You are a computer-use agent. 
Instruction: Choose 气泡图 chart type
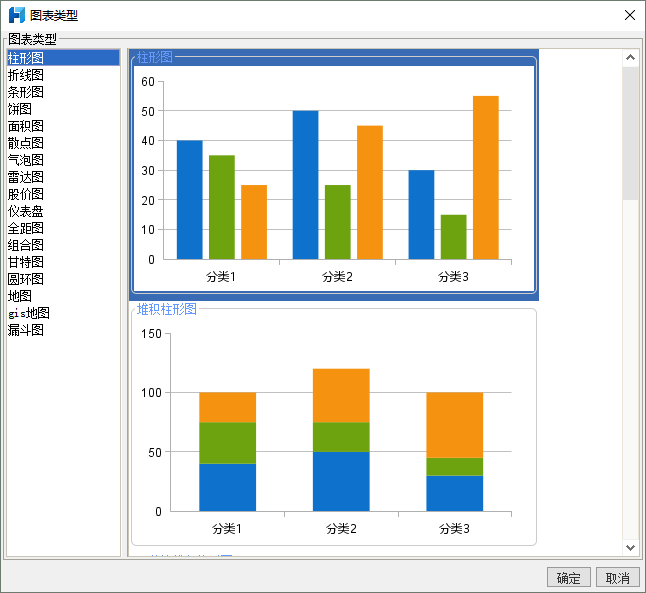coord(63,160)
